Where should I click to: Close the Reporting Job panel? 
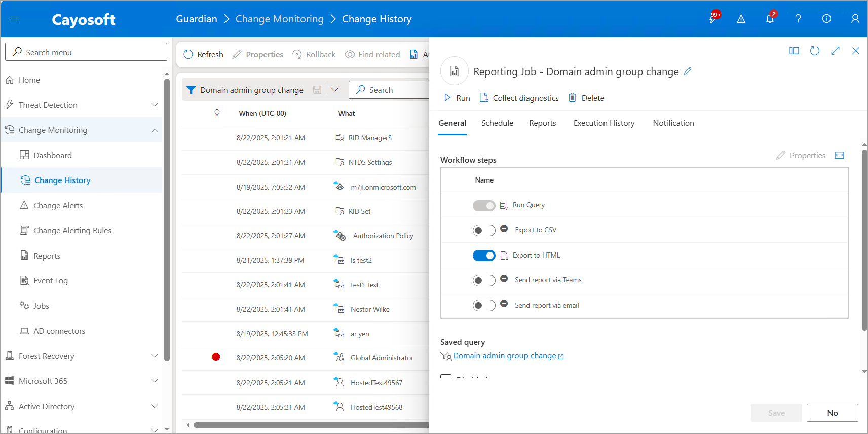[x=856, y=51]
